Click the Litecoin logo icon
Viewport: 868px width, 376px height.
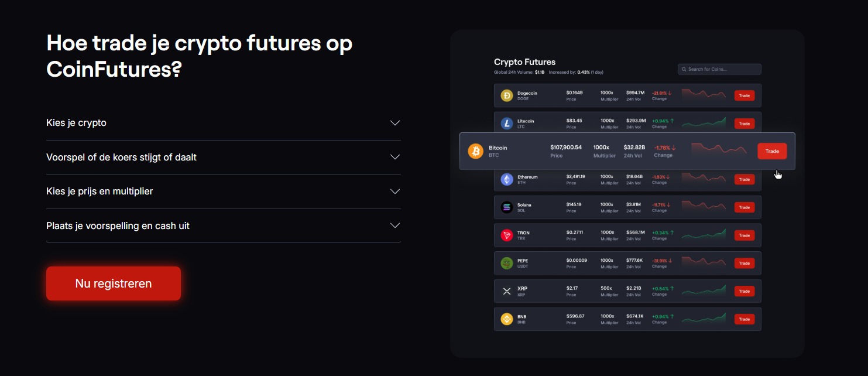pos(507,123)
